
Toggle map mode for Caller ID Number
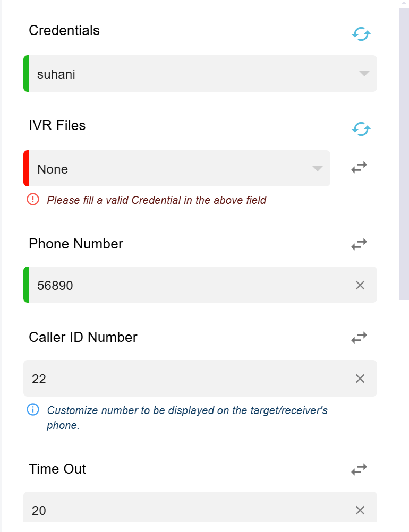tap(359, 338)
